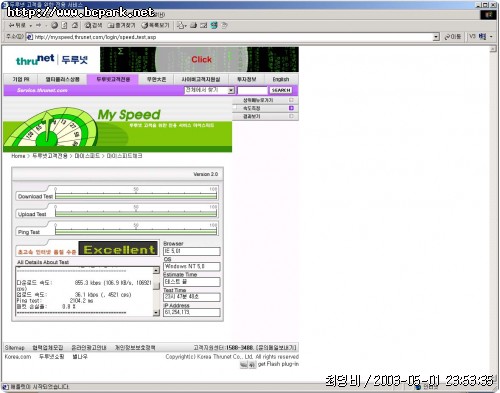Click the V3 antivirus toolbar button

477,37
